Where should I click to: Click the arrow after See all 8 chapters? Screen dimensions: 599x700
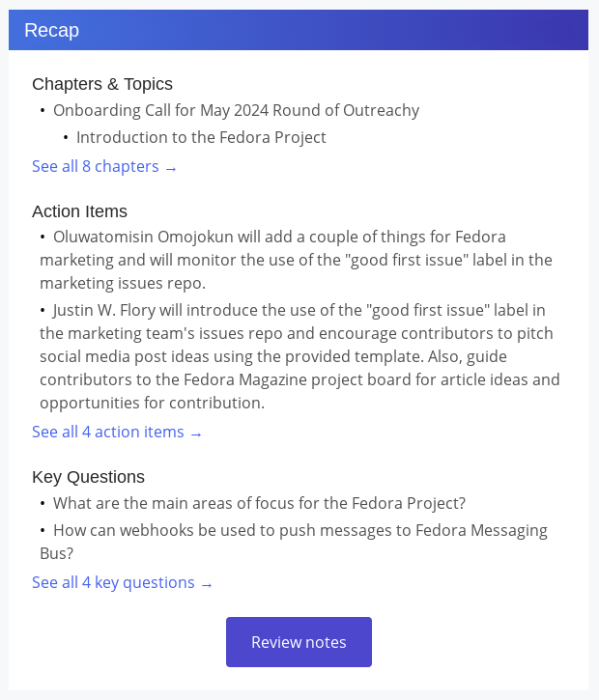[x=171, y=169]
